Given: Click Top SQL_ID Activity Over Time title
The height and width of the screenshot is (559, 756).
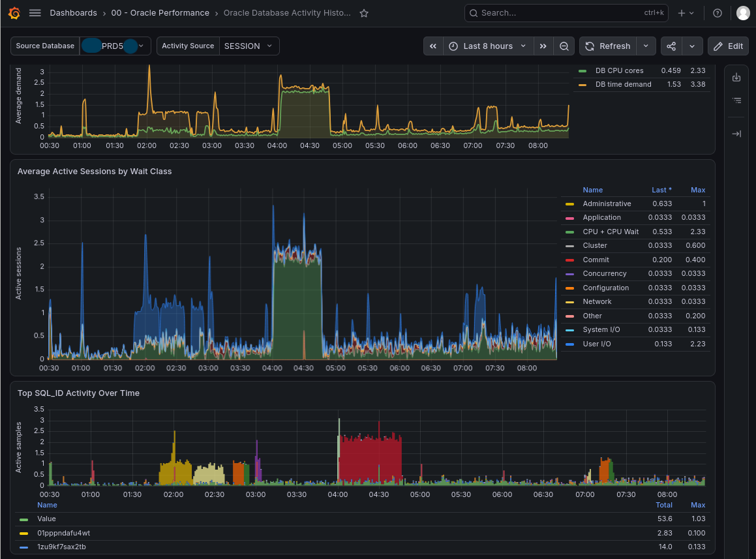Looking at the screenshot, I should 78,393.
